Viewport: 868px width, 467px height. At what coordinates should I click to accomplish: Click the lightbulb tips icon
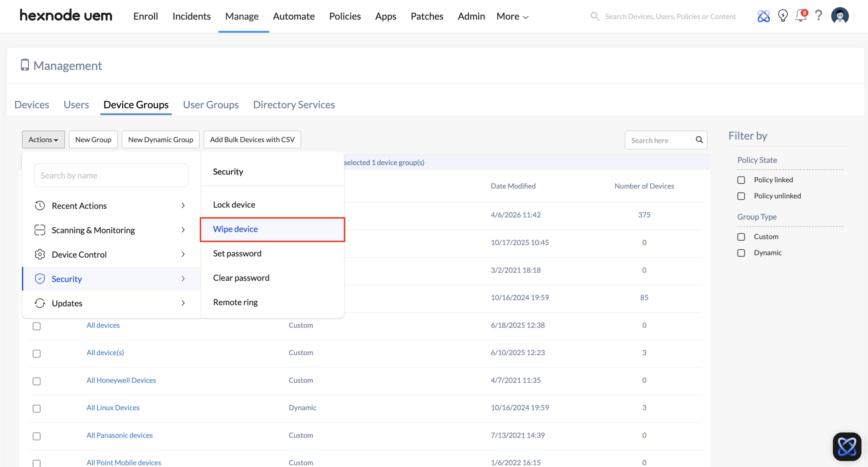(x=783, y=16)
